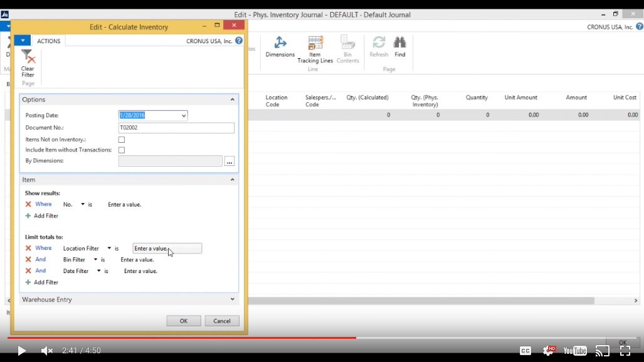Confirm the dialog with OK
The height and width of the screenshot is (362, 644).
click(x=184, y=321)
